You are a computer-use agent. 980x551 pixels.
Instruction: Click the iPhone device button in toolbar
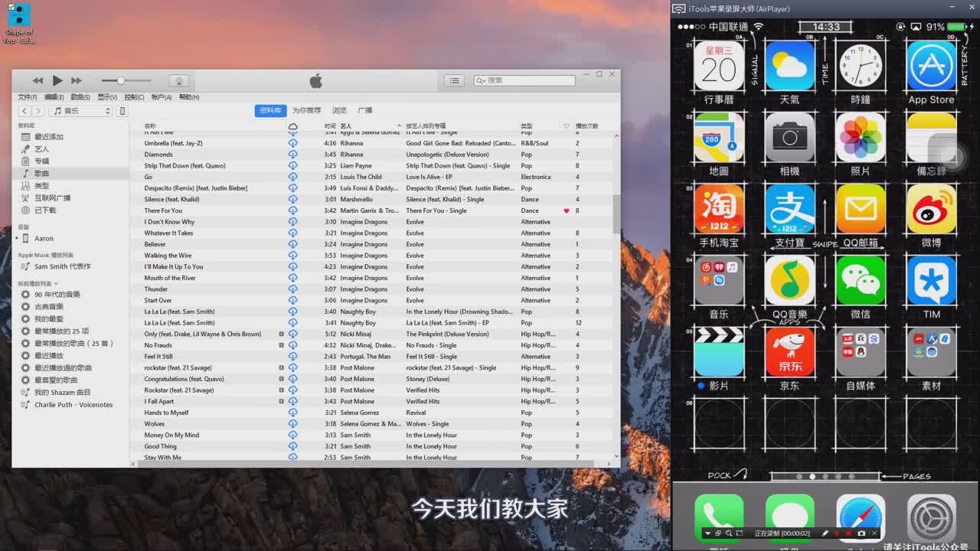coord(122,111)
